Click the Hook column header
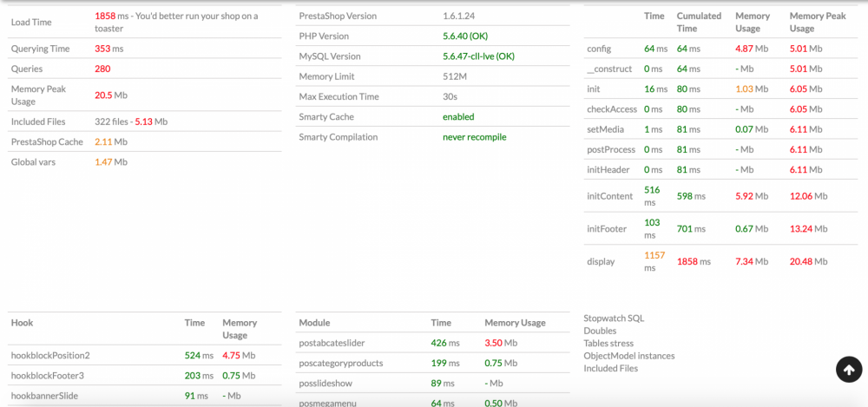This screenshot has width=868, height=407. pos(22,323)
